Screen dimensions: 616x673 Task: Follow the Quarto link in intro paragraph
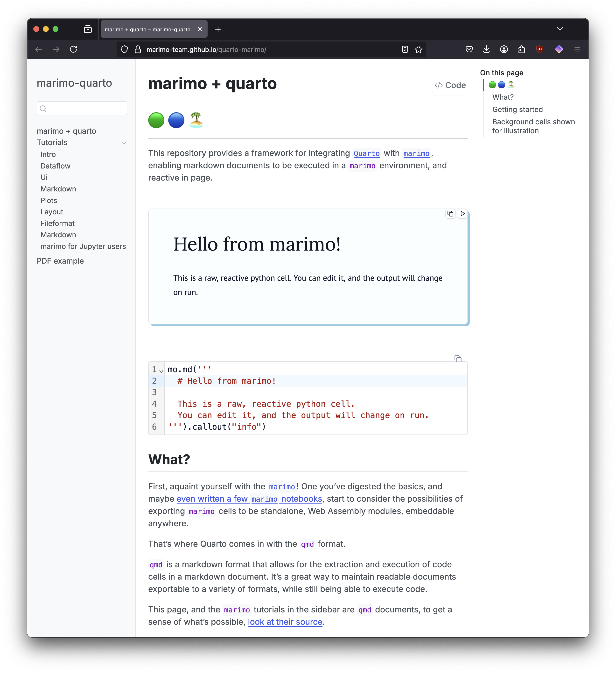[367, 154]
